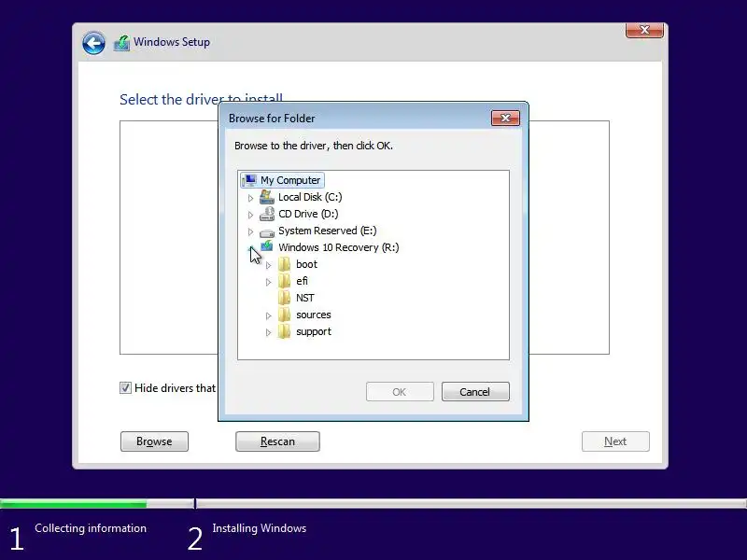Click the support folder icon
The width and height of the screenshot is (747, 560).
[x=285, y=331]
